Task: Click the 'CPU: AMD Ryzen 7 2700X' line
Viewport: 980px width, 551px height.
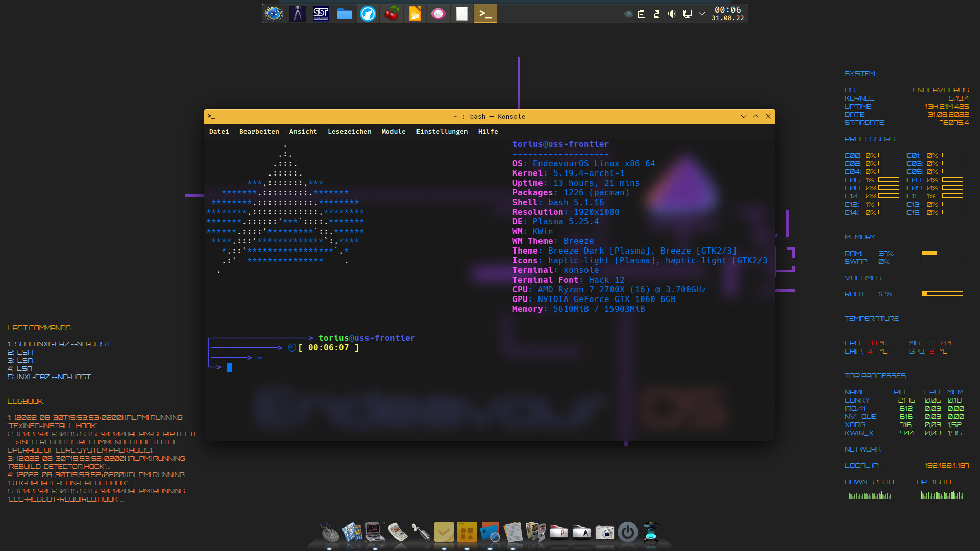Action: 609,290
